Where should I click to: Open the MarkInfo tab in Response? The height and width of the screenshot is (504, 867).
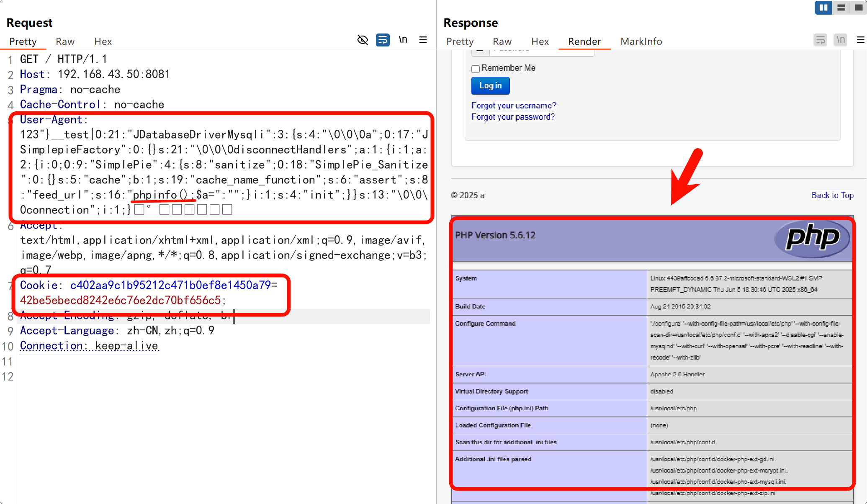point(641,41)
